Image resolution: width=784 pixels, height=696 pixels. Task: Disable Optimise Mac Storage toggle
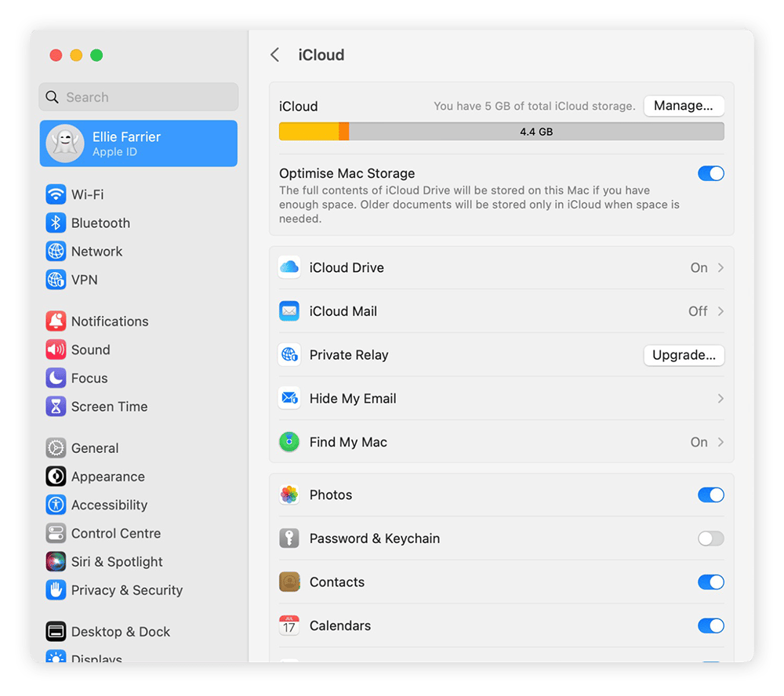click(x=710, y=173)
